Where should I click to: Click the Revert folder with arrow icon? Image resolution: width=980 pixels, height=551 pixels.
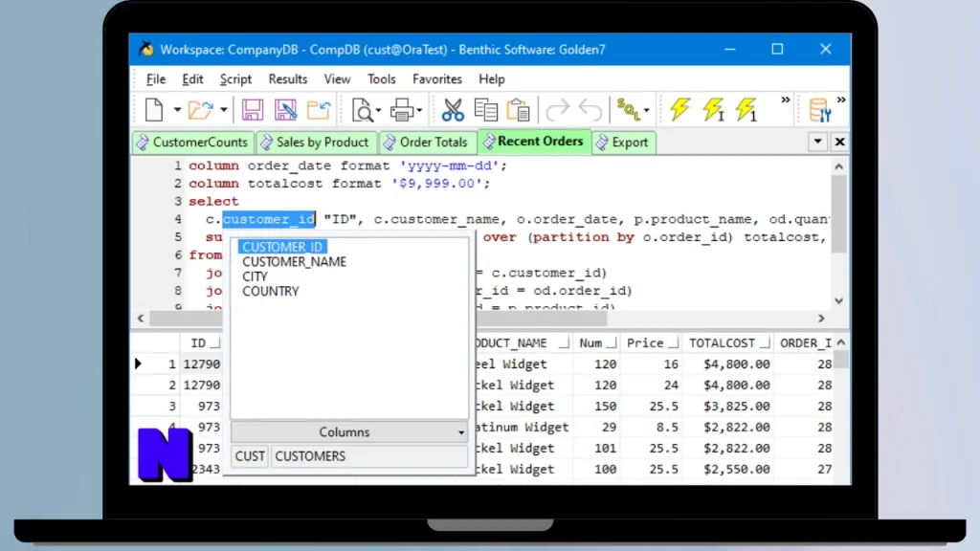tap(319, 110)
